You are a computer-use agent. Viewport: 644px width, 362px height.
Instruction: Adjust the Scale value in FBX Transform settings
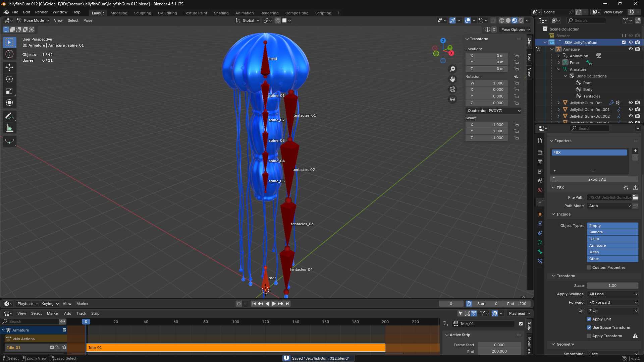click(x=612, y=286)
